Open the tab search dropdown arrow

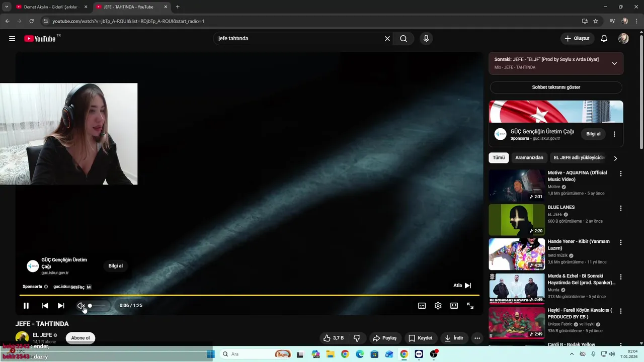tap(7, 7)
